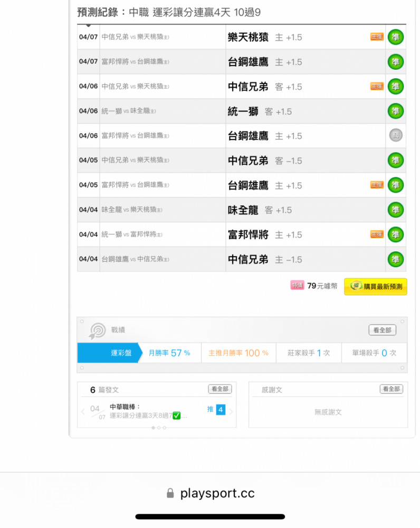Image resolution: width=420 pixels, height=528 pixels.
Task: Click matchup 味全龍 vs 樂天桃猿 on 04/04
Action: point(132,210)
